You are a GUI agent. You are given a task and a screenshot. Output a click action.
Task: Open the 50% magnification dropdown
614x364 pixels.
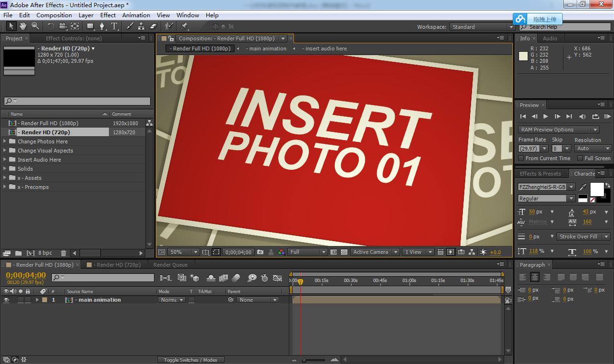(183, 252)
